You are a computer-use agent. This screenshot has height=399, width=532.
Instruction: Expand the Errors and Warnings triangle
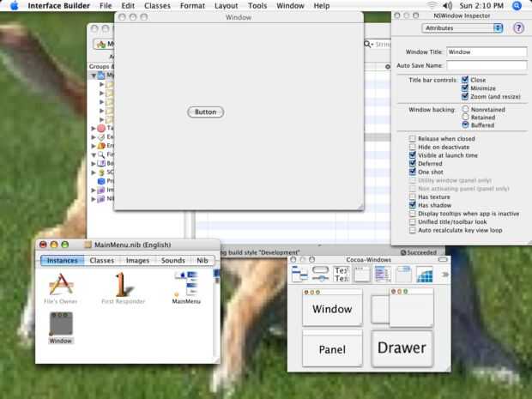pyautogui.click(x=94, y=146)
